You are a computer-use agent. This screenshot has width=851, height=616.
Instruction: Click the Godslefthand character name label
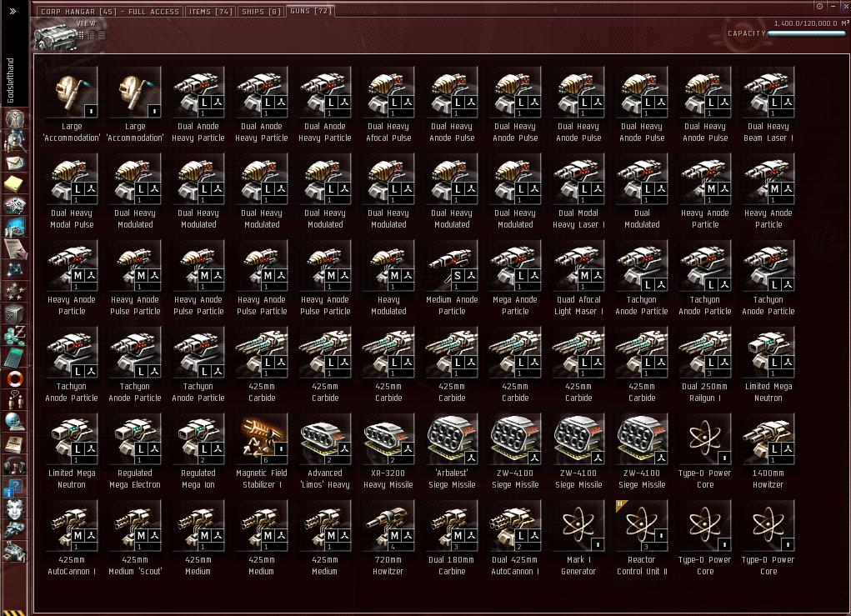10,80
